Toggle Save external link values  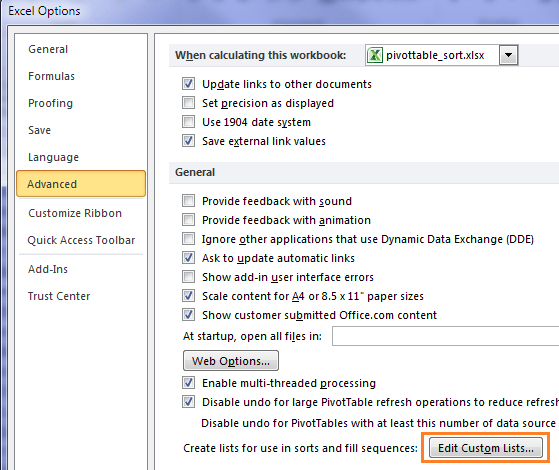[x=188, y=141]
